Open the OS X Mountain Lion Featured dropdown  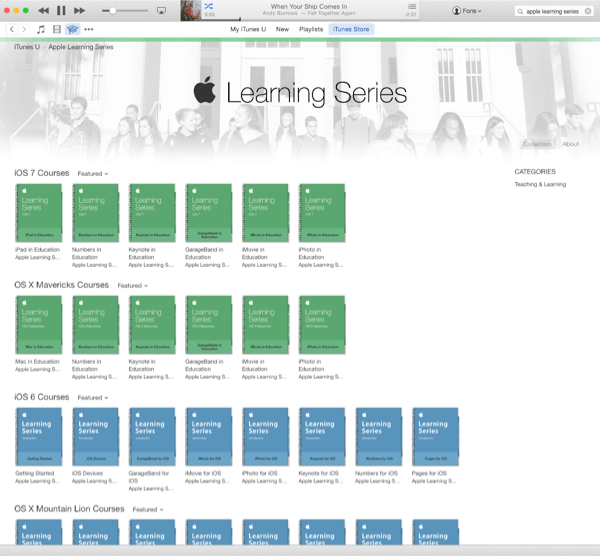click(148, 509)
